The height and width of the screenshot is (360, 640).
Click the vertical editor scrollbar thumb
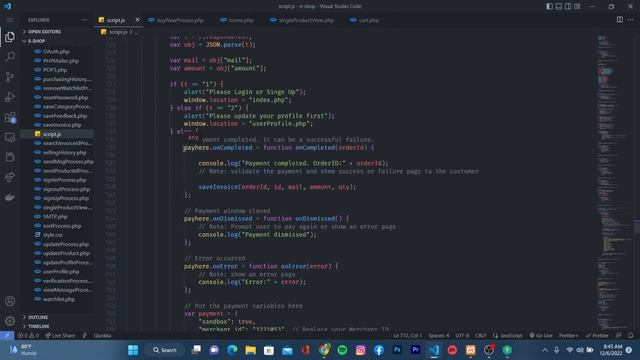pyautogui.click(x=637, y=227)
